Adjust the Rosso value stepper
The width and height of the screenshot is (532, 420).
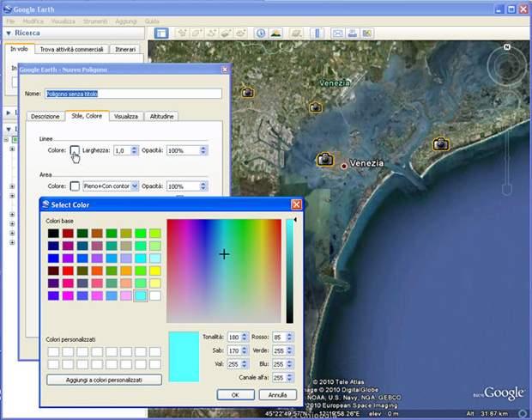[289, 337]
